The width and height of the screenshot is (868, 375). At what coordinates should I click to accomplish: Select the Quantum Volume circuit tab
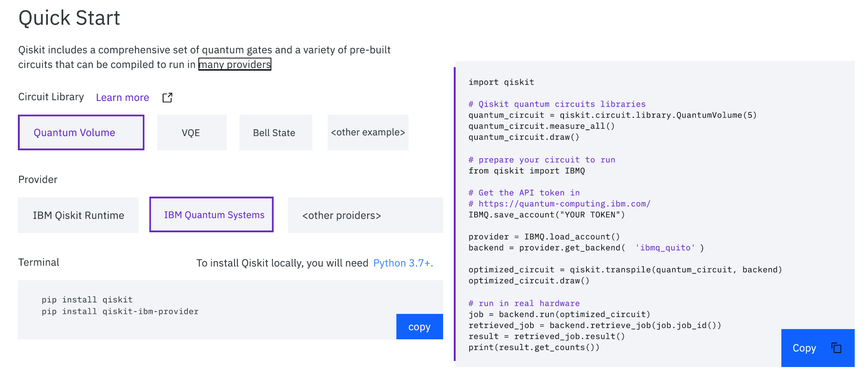point(81,132)
